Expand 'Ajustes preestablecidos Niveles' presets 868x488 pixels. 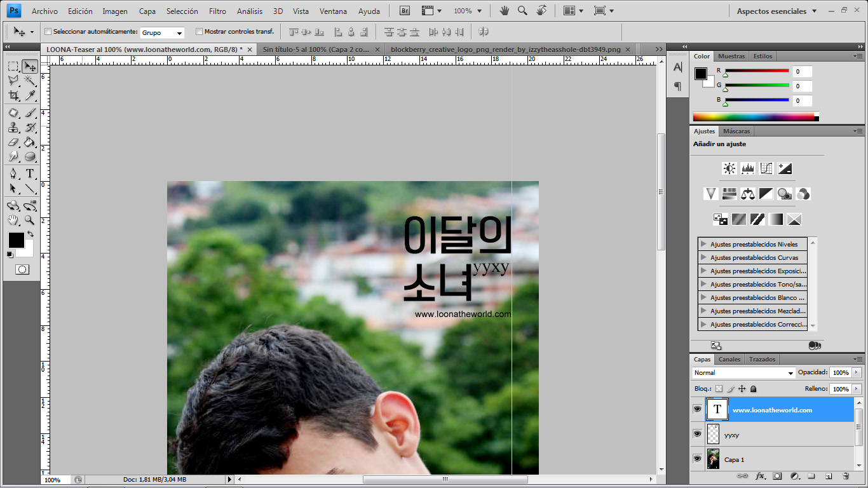click(703, 244)
